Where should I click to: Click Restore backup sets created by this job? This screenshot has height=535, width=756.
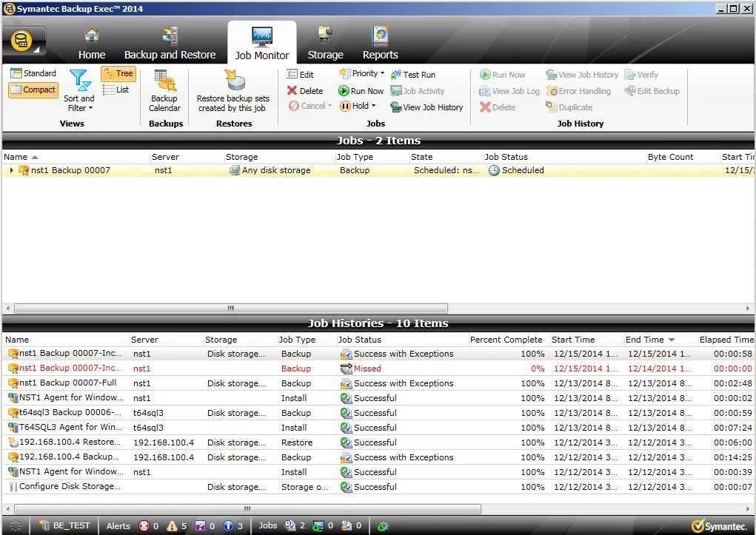[x=233, y=90]
